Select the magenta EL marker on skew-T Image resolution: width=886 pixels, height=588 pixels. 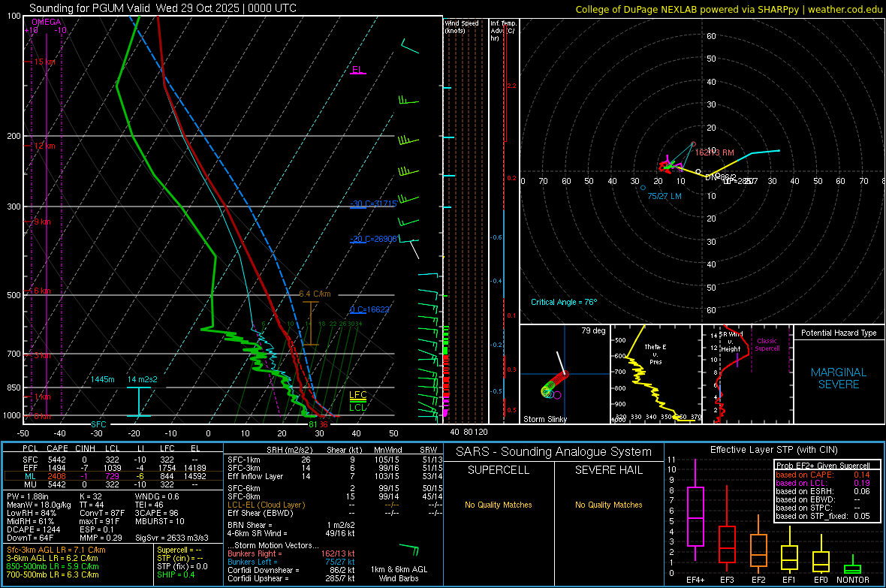(357, 70)
